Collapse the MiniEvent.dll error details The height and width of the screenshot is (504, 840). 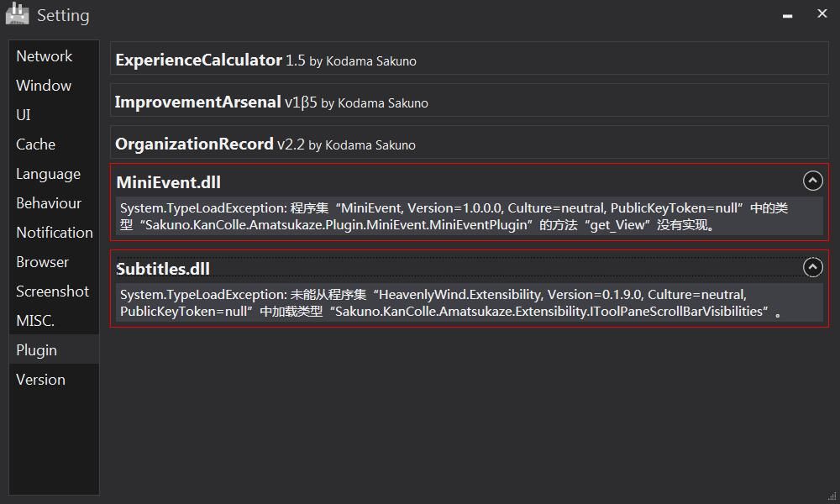812,181
